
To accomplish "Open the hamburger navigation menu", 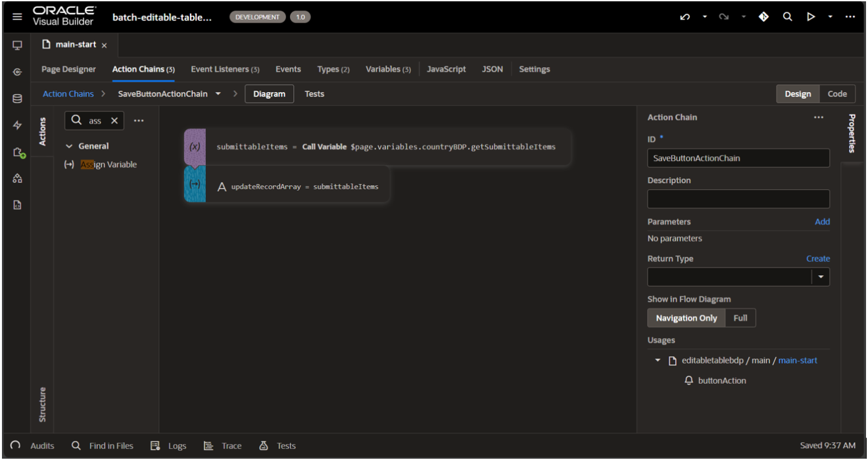I will point(17,17).
